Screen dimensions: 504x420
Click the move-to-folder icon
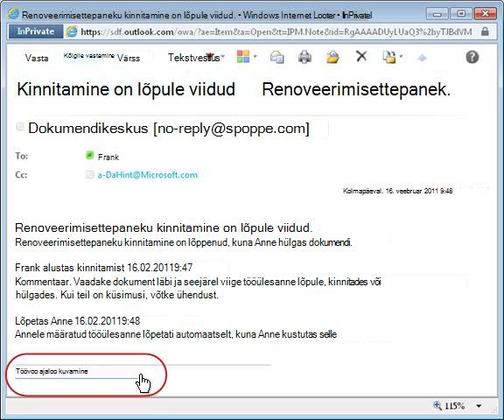click(388, 57)
